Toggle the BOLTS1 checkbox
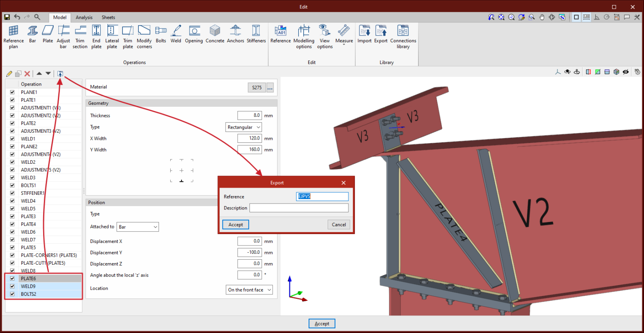644x333 pixels. point(12,185)
